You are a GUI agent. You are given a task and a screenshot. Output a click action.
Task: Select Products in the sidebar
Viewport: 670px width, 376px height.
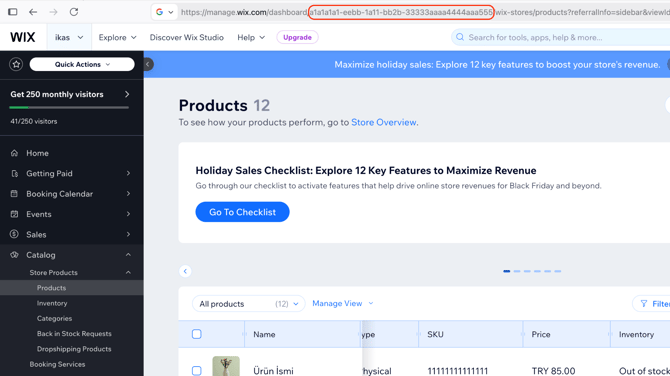tap(51, 288)
